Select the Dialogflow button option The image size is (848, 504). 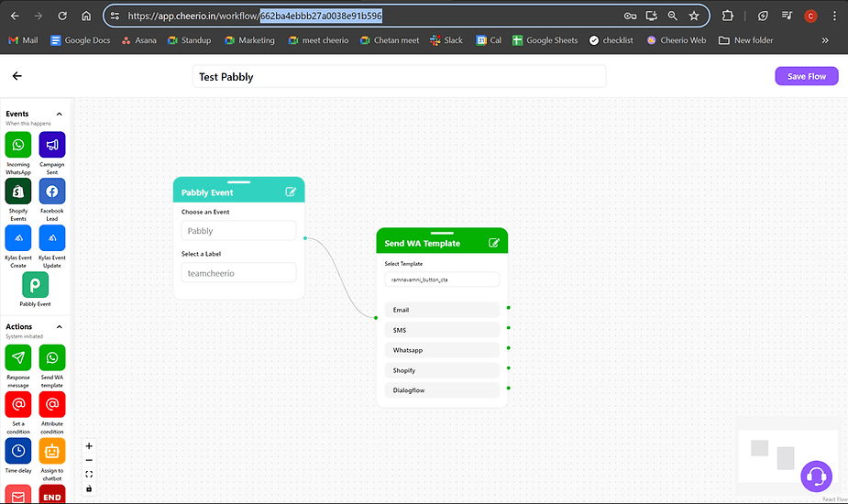coord(442,389)
